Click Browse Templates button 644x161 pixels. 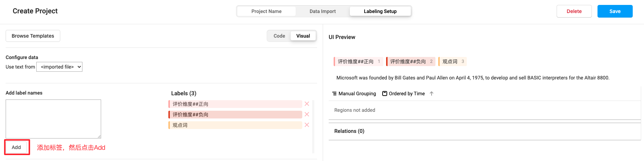[33, 36]
